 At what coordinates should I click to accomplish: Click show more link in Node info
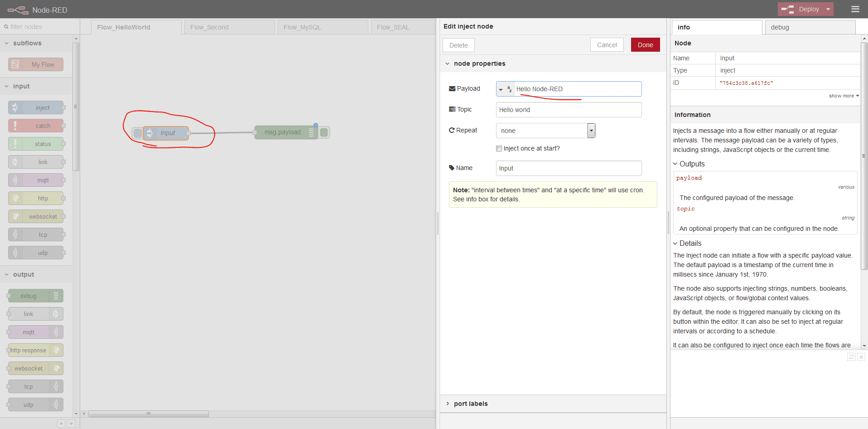[x=843, y=96]
